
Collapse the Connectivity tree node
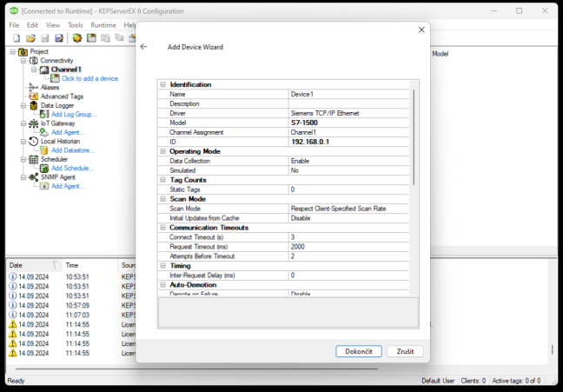pyautogui.click(x=23, y=61)
